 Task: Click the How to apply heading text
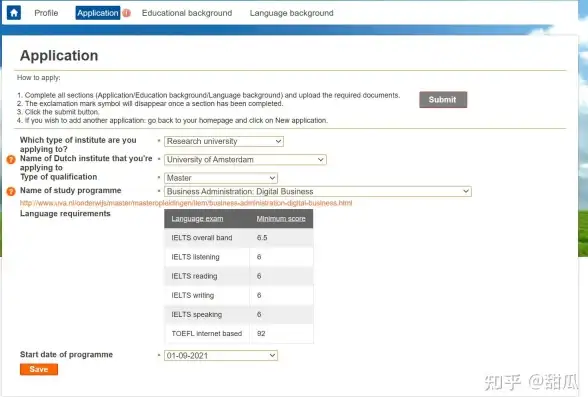click(x=39, y=78)
